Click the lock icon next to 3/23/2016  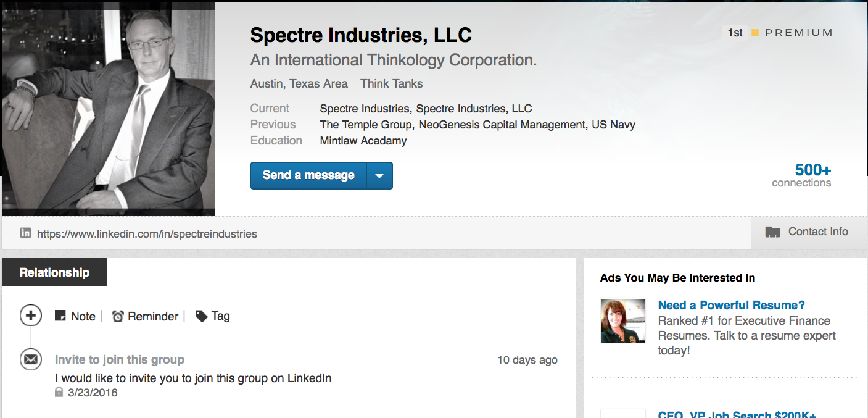[59, 392]
